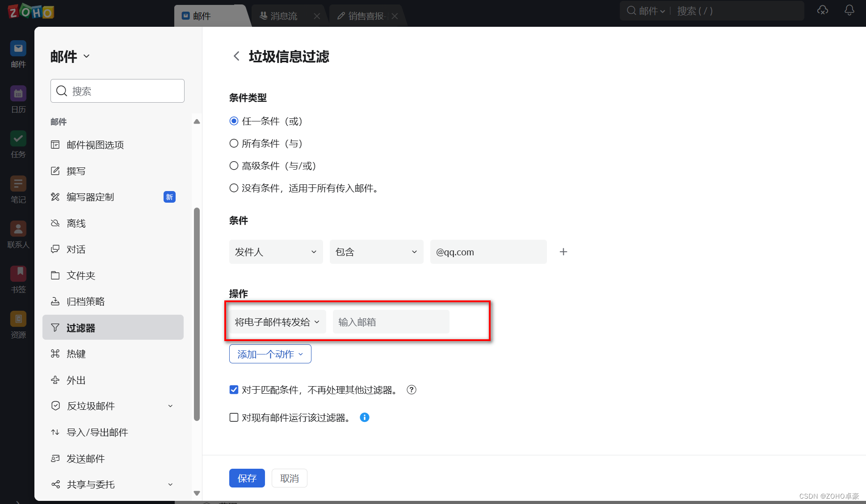Open the Tasks (任务) sidebar icon
This screenshot has height=504, width=866.
(18, 139)
